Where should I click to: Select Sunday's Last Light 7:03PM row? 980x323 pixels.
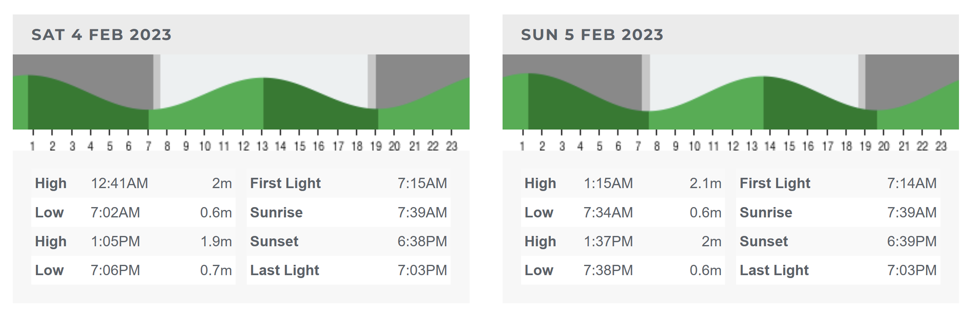click(838, 270)
